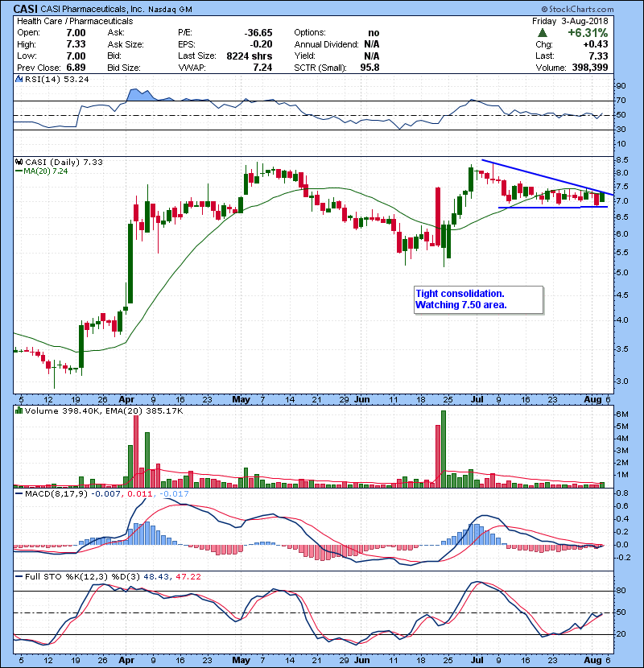Click the 6M tick on volume axis
Screen dimensions: 644x668
pyautogui.click(x=621, y=414)
